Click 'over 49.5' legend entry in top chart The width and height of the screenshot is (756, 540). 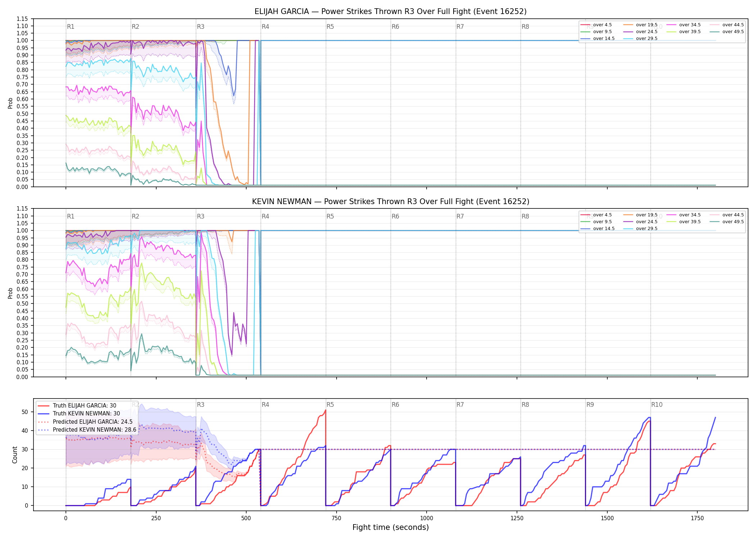tap(727, 32)
